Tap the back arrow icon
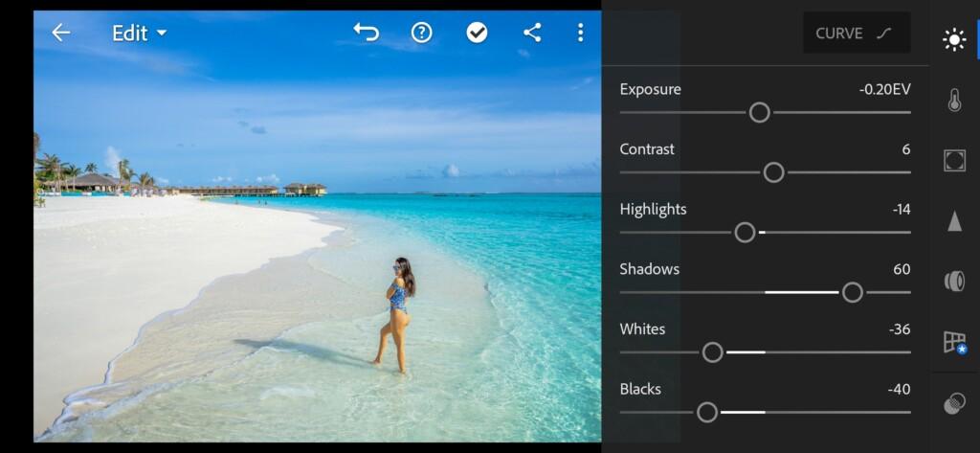 coord(60,33)
